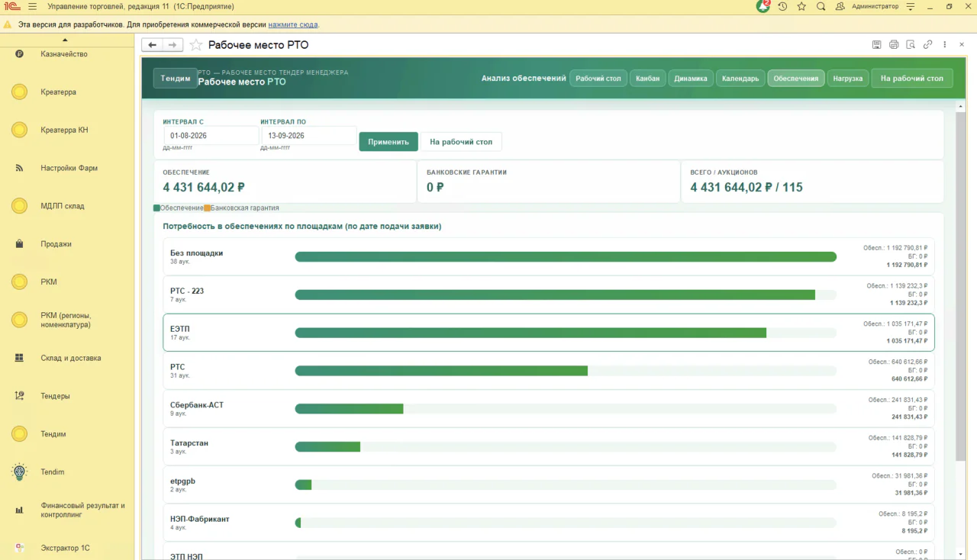977x560 pixels.
Task: Click the Сбербанк-АСТ progress bar
Action: point(566,409)
